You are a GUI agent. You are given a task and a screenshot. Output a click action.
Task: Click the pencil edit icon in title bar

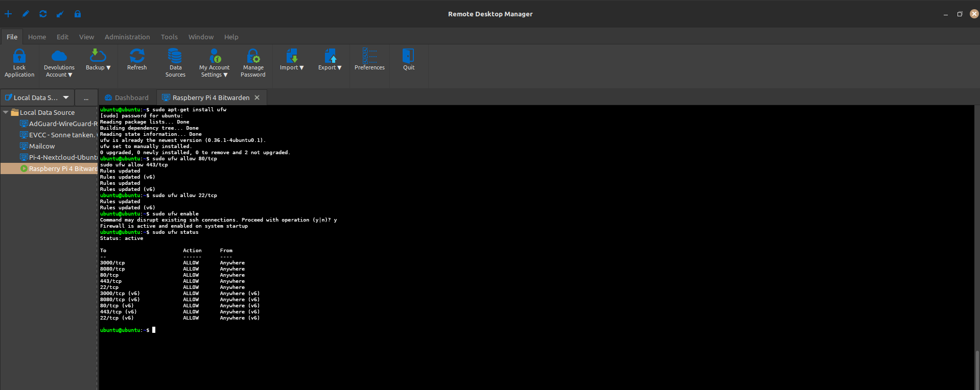(26, 14)
